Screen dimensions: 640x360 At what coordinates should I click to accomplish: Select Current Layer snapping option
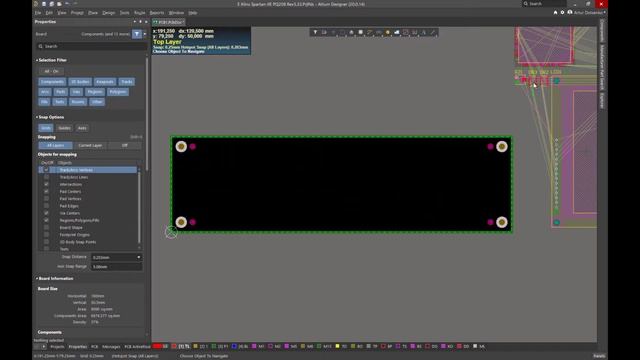90,145
